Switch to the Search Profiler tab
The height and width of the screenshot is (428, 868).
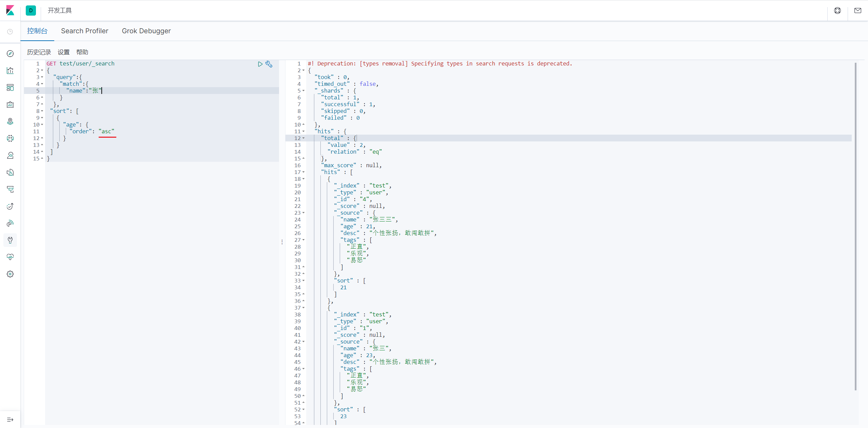coord(84,31)
